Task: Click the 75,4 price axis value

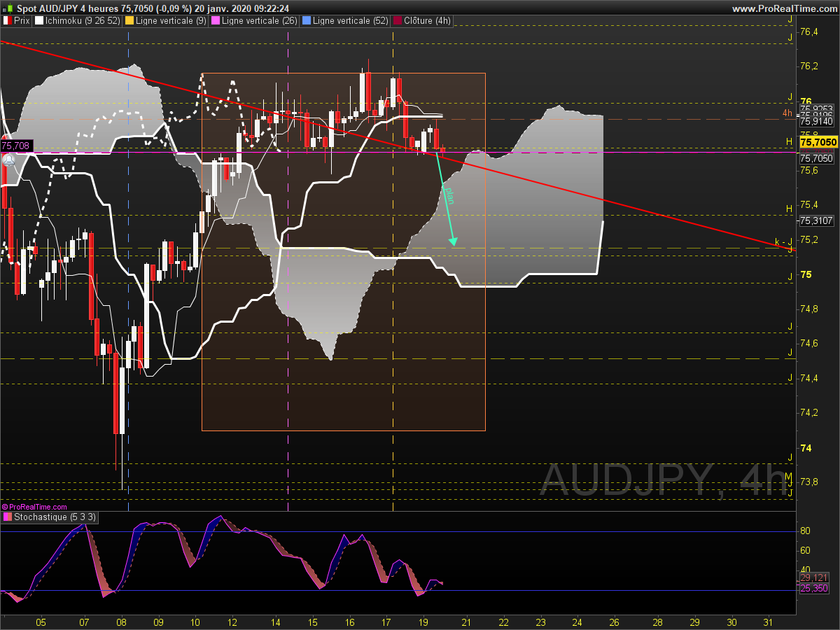Action: [808, 204]
